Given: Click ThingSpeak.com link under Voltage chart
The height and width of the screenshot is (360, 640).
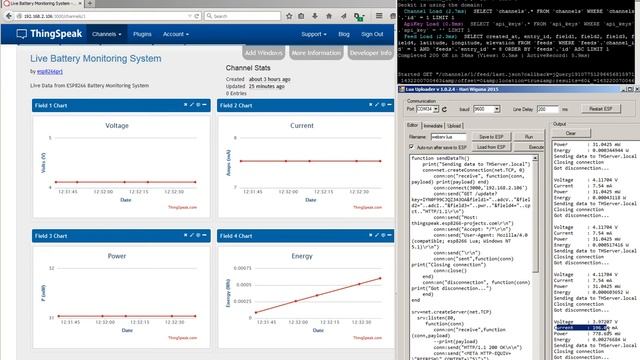Looking at the screenshot, I should click(182, 207).
